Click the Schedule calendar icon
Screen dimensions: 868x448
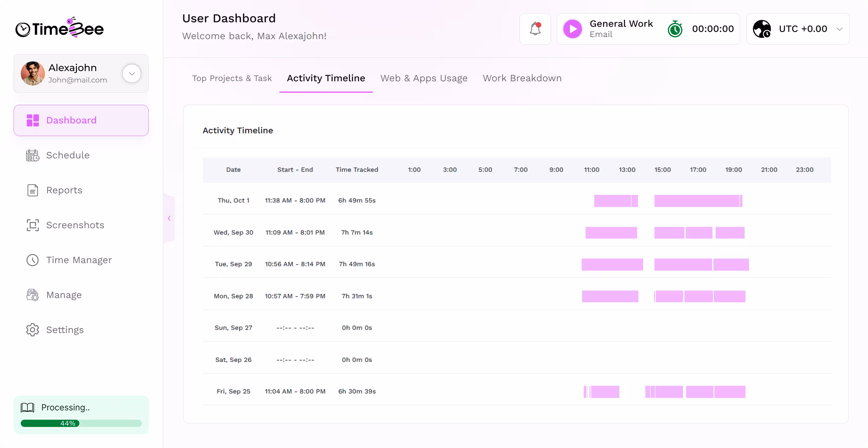tap(33, 155)
